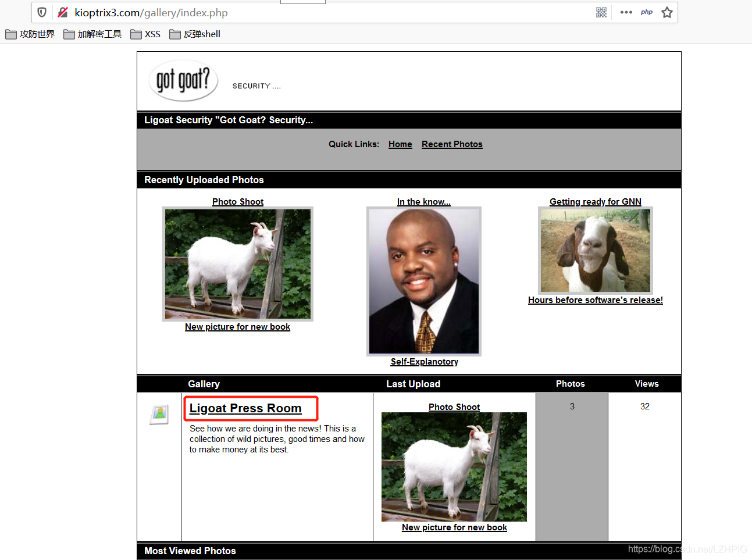
Task: Open the Recent Photos quick link
Action: 452,144
